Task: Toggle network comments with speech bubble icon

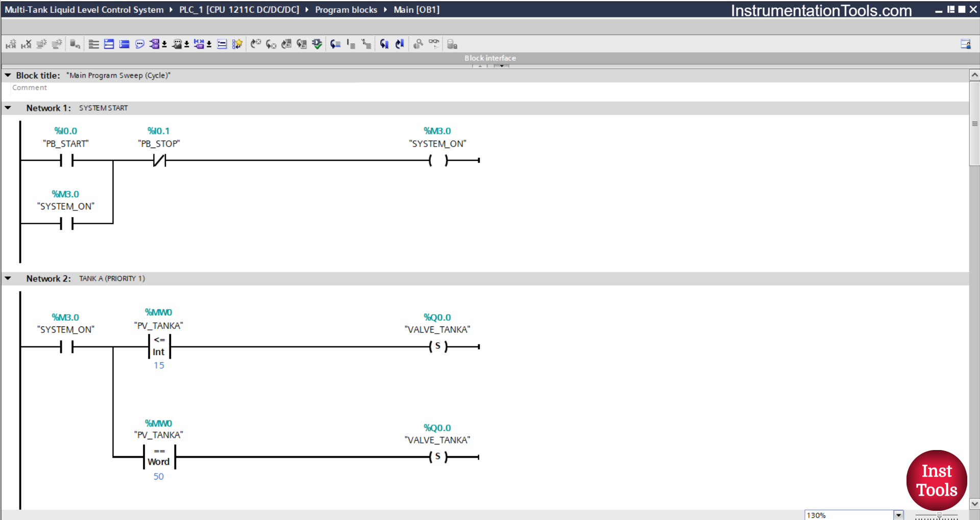Action: pos(139,44)
